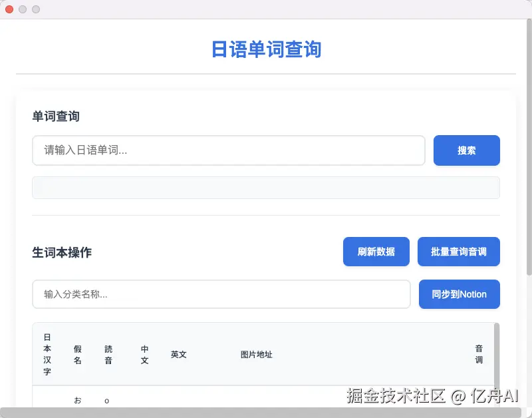Image resolution: width=532 pixels, height=418 pixels.
Task: Focus the 请输入日语单词 input field
Action: point(228,150)
